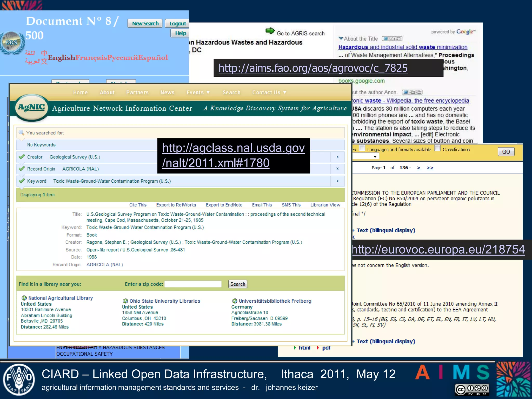Click the GO button

pyautogui.click(x=506, y=152)
